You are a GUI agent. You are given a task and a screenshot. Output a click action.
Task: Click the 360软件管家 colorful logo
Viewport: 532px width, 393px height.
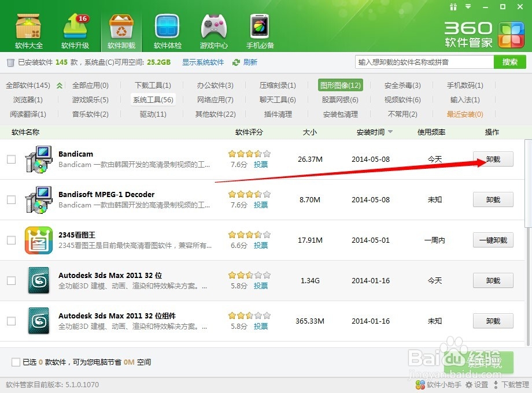click(511, 35)
